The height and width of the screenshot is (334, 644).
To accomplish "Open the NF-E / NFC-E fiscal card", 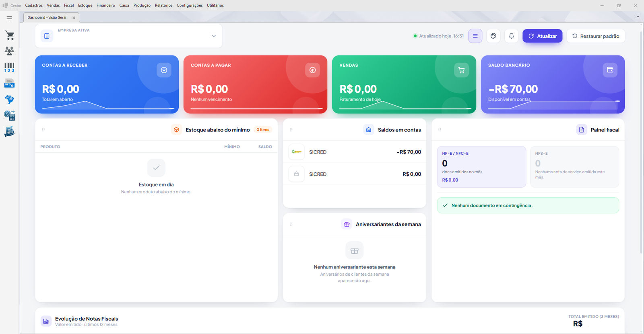I will pyautogui.click(x=481, y=167).
